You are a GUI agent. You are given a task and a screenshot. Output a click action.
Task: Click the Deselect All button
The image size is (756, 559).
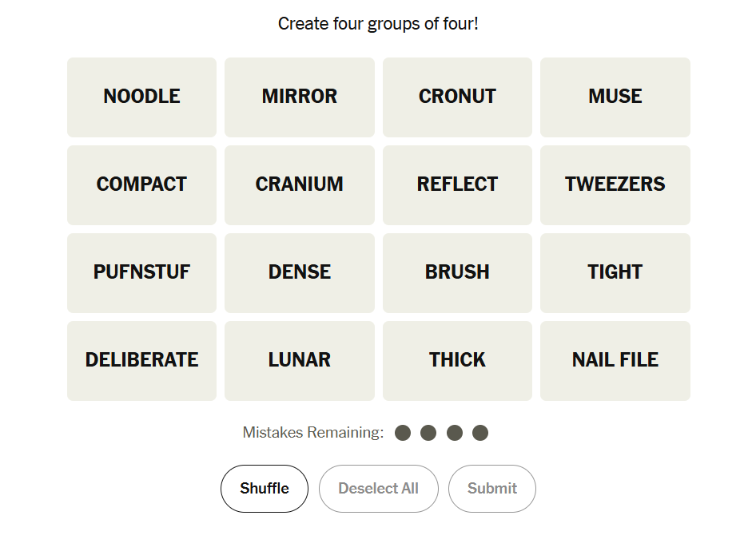tap(378, 488)
